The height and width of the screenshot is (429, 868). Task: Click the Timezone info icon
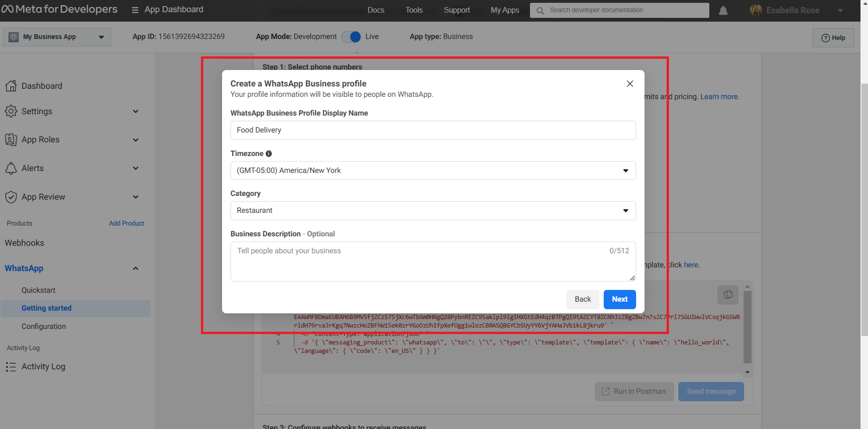click(x=269, y=154)
